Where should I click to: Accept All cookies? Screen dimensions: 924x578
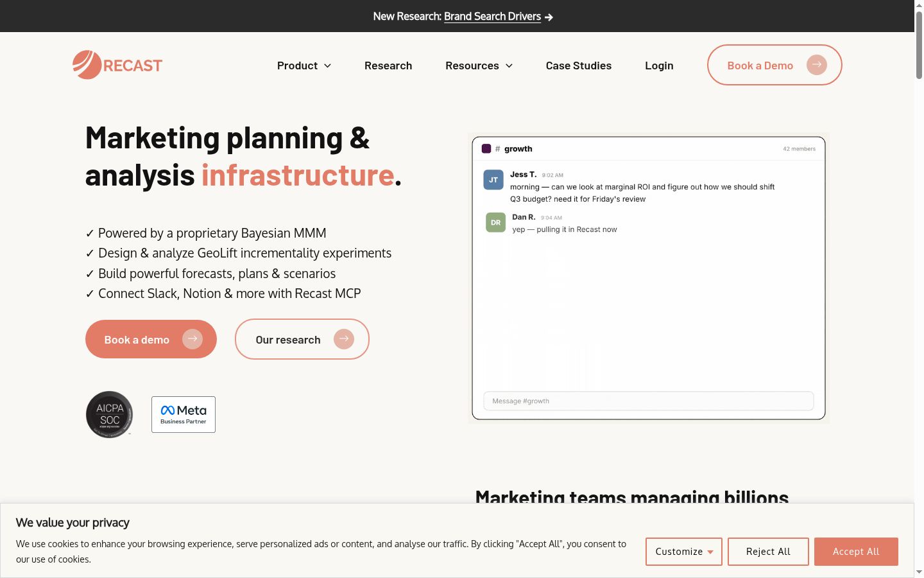click(x=856, y=552)
